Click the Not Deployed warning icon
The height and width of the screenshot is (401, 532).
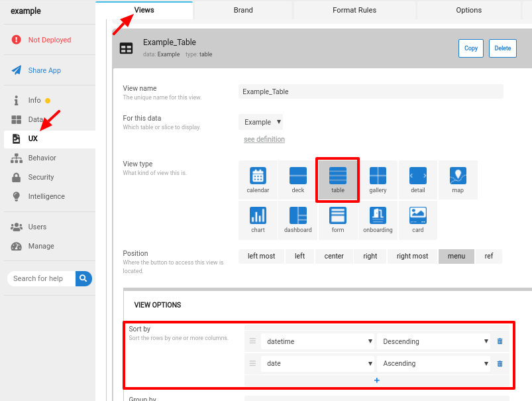click(x=17, y=40)
